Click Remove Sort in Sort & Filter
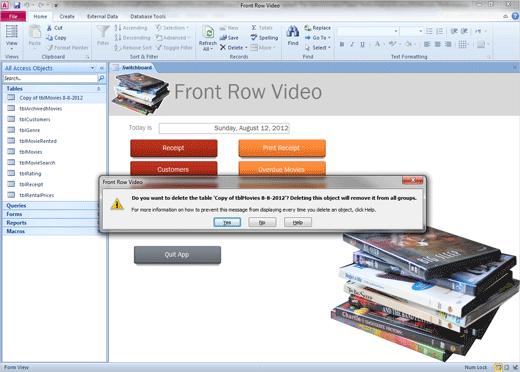This screenshot has height=372, width=520. (x=133, y=48)
